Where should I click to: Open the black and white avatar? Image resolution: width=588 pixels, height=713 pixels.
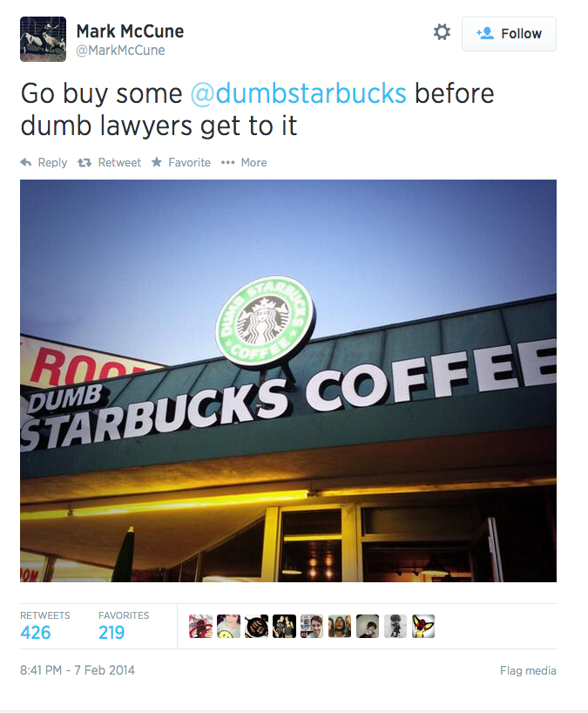(x=395, y=626)
